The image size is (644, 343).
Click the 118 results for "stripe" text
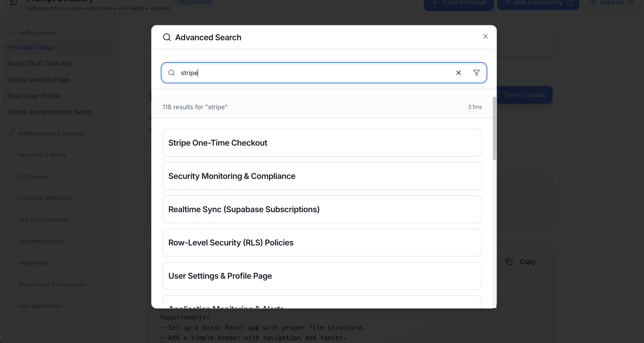(195, 107)
